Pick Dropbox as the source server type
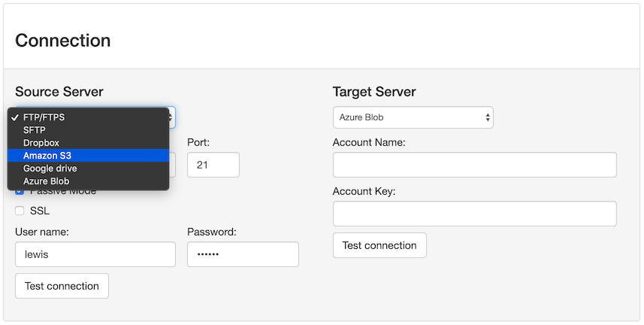This screenshot has width=644, height=325. click(x=89, y=143)
